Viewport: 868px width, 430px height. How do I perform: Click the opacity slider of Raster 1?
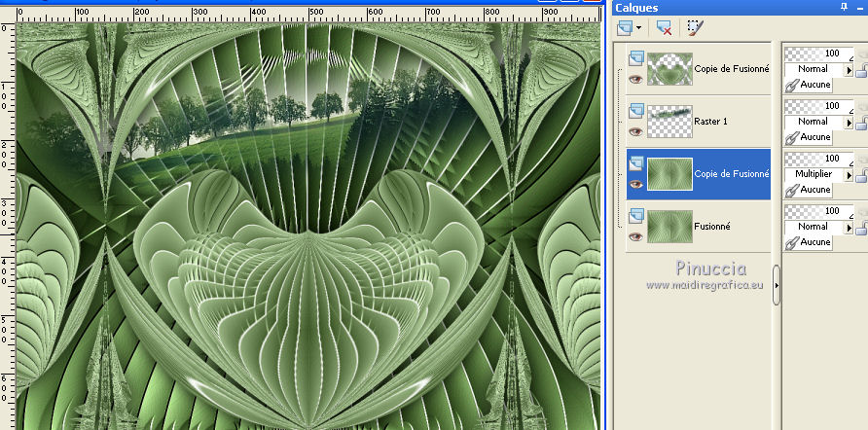click(x=818, y=106)
